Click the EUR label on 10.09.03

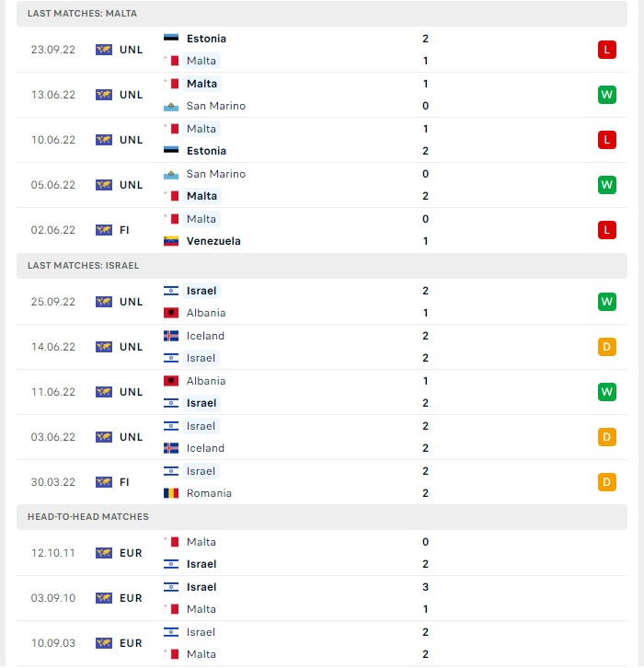point(131,643)
